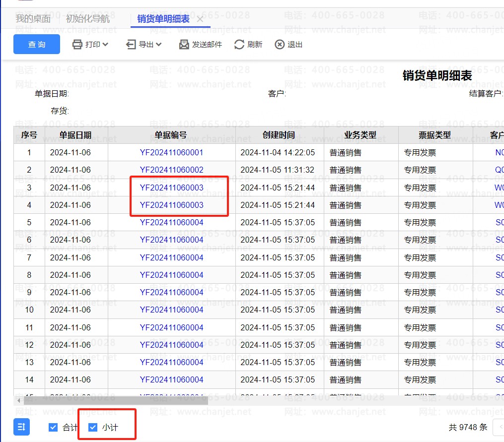Click the horizontal scrollbar left arrow
The image size is (504, 442).
pyautogui.click(x=19, y=400)
